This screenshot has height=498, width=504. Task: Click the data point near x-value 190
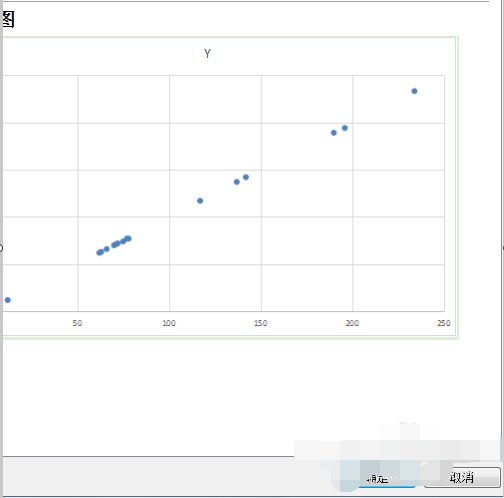pos(334,133)
